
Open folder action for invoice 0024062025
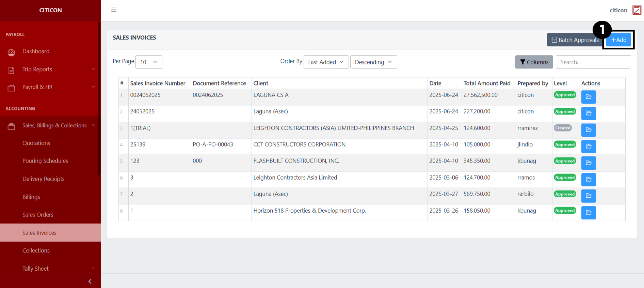pos(589,97)
